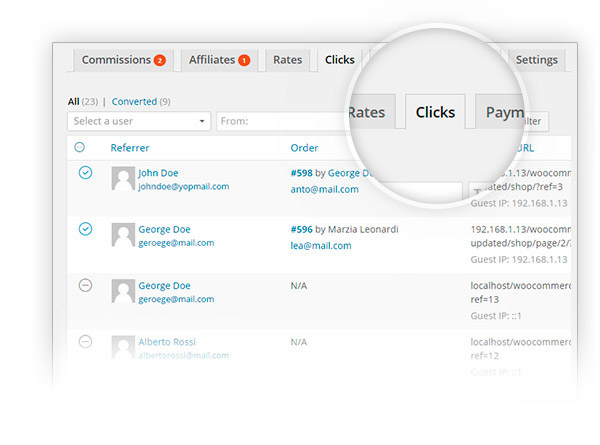The width and height of the screenshot is (600, 445).
Task: Open the Select a user dropdown
Action: click(x=139, y=121)
